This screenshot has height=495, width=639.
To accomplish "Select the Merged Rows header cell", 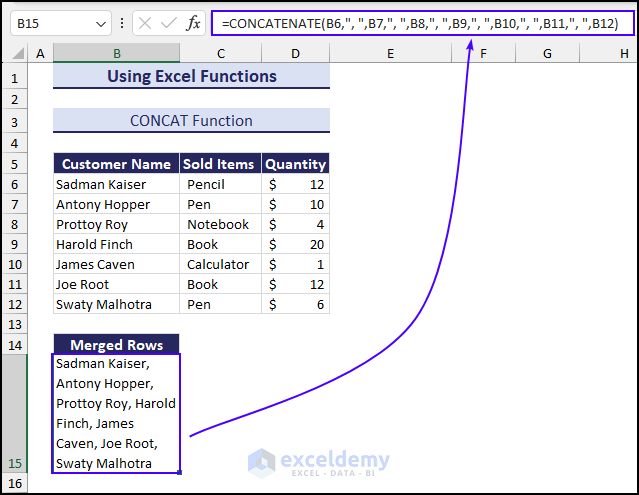I will [x=116, y=345].
